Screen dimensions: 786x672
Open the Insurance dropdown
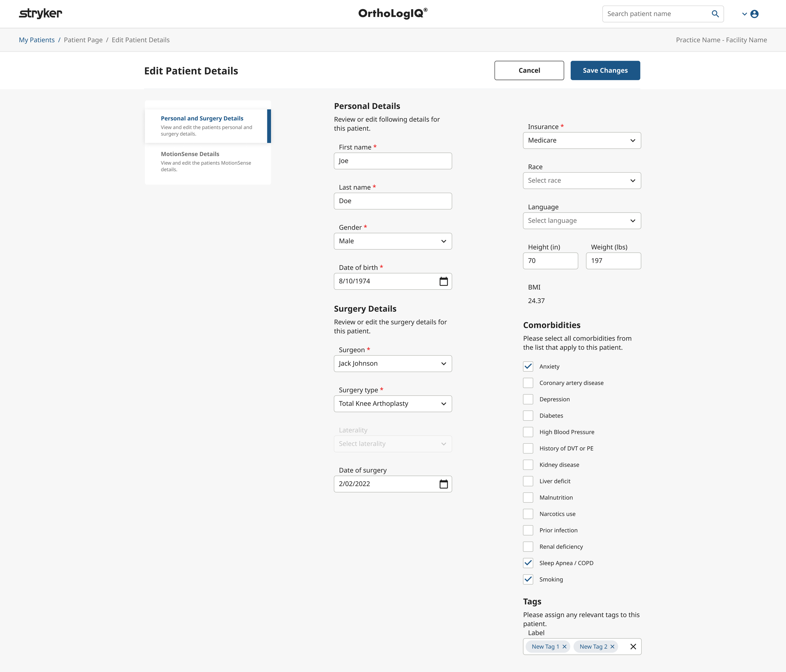pyautogui.click(x=582, y=140)
